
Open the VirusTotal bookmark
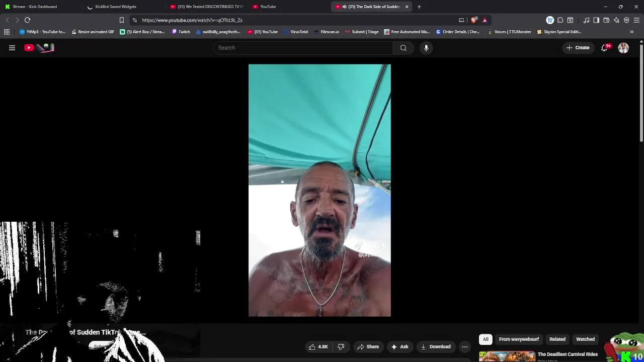coord(295,32)
